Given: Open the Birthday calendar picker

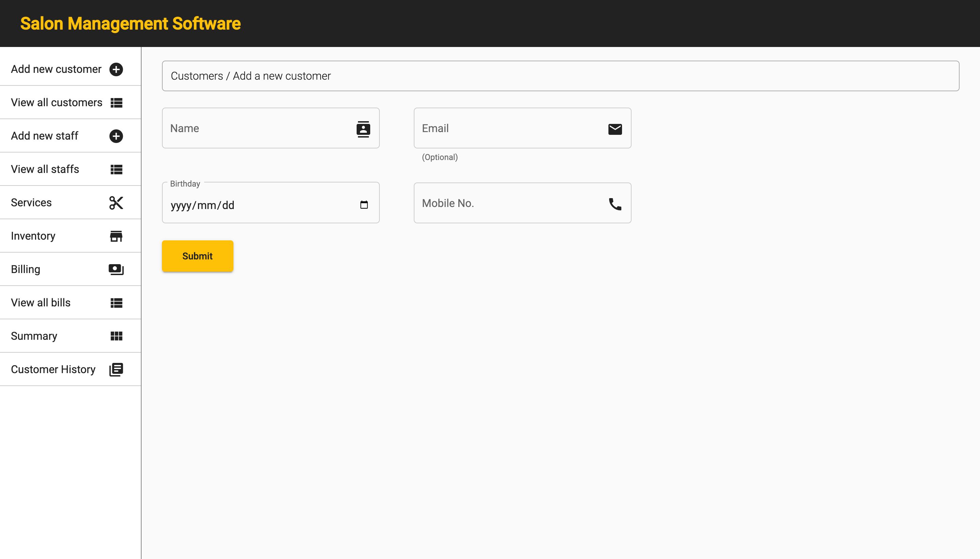Looking at the screenshot, I should tap(364, 205).
